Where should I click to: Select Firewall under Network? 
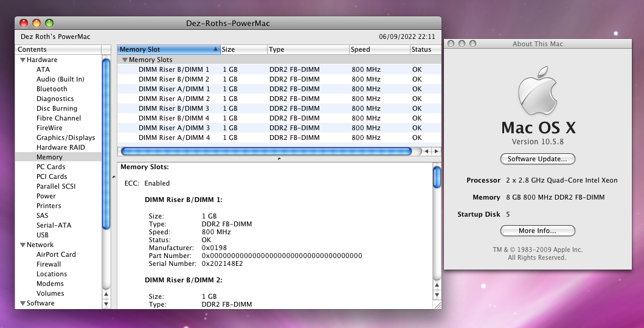49,264
